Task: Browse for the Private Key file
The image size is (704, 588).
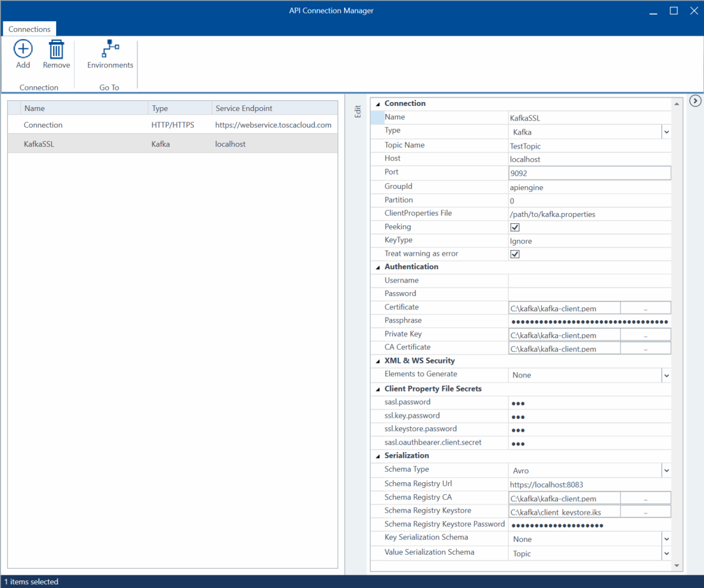Action: point(645,335)
